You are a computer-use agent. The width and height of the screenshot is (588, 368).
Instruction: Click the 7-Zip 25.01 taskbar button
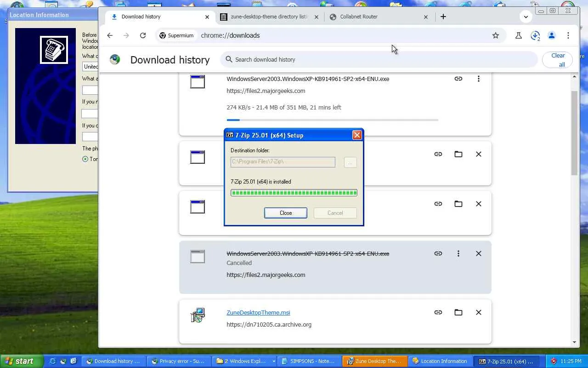click(506, 361)
